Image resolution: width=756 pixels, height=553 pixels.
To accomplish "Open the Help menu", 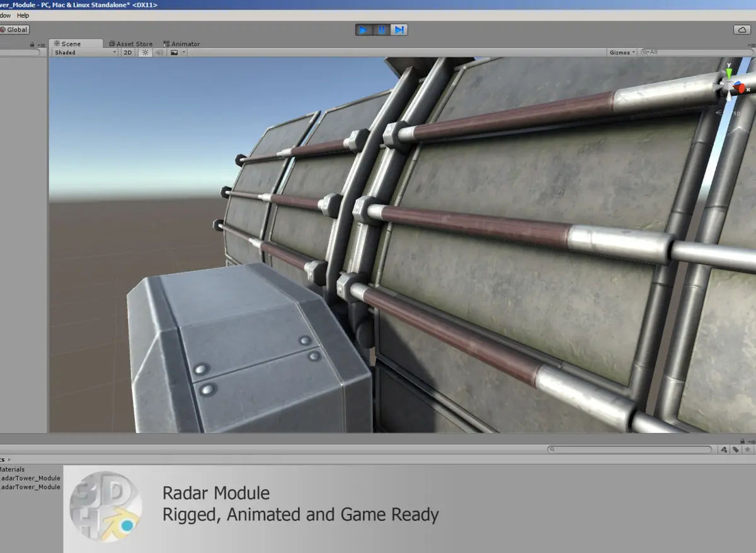I will point(23,15).
